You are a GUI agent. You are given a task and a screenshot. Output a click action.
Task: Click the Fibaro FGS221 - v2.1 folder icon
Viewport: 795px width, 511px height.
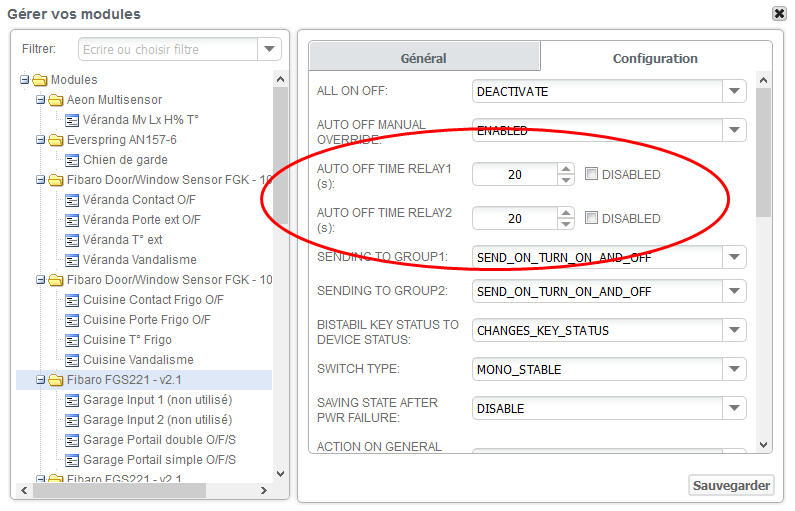[x=57, y=380]
